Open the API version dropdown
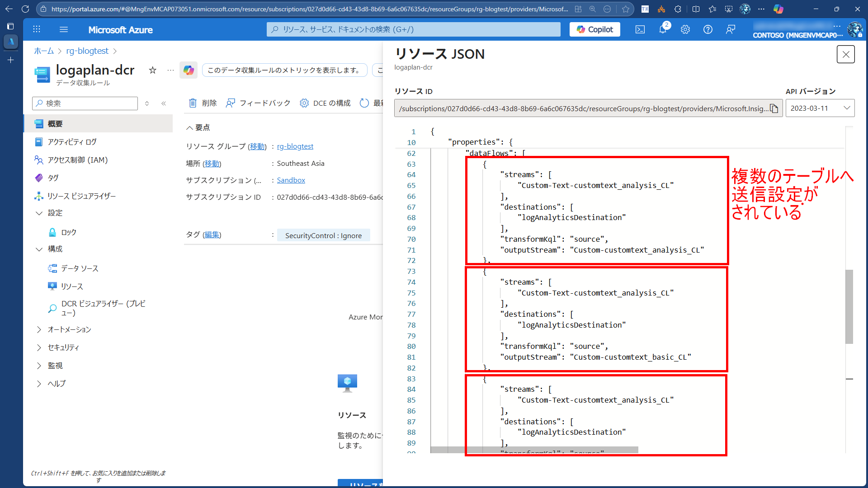 click(820, 108)
